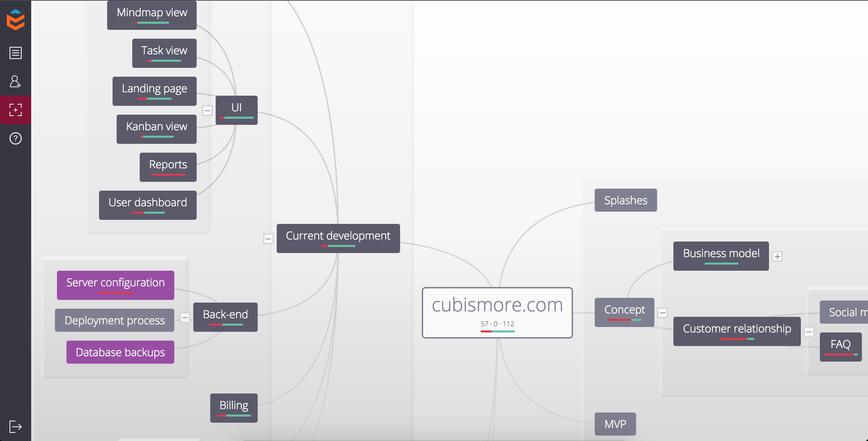Collapse the Back-end node children

tap(185, 318)
